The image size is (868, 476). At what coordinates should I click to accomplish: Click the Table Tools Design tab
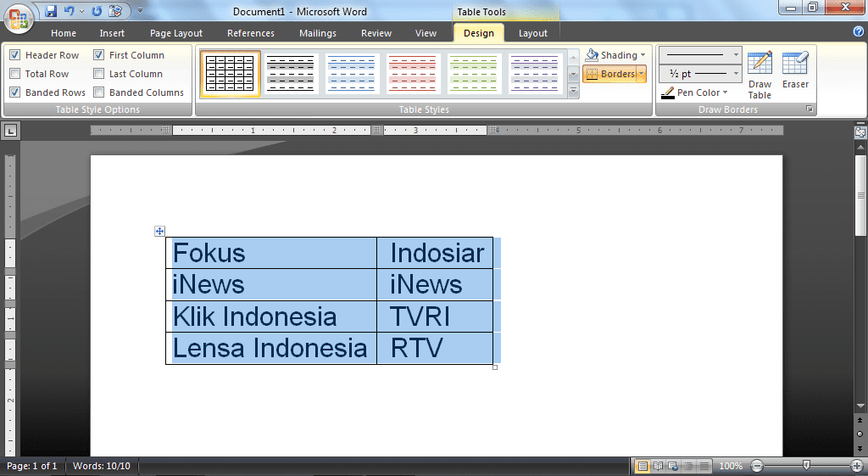point(479,33)
